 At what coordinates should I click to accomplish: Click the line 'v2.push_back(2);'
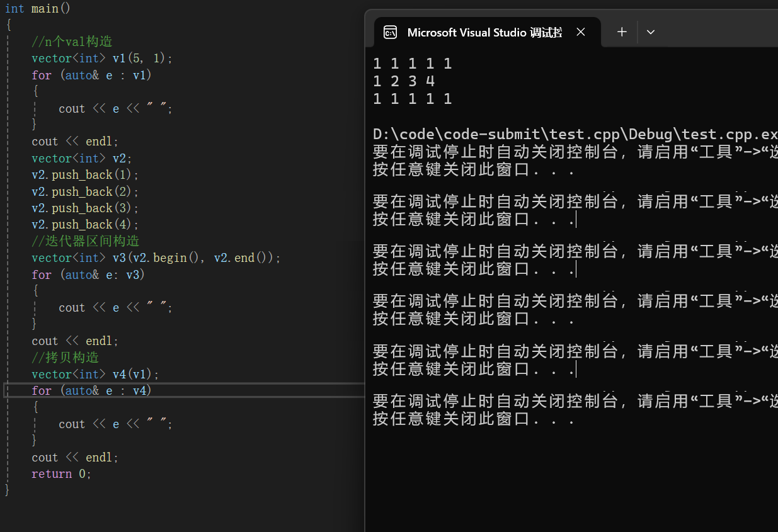pos(85,191)
